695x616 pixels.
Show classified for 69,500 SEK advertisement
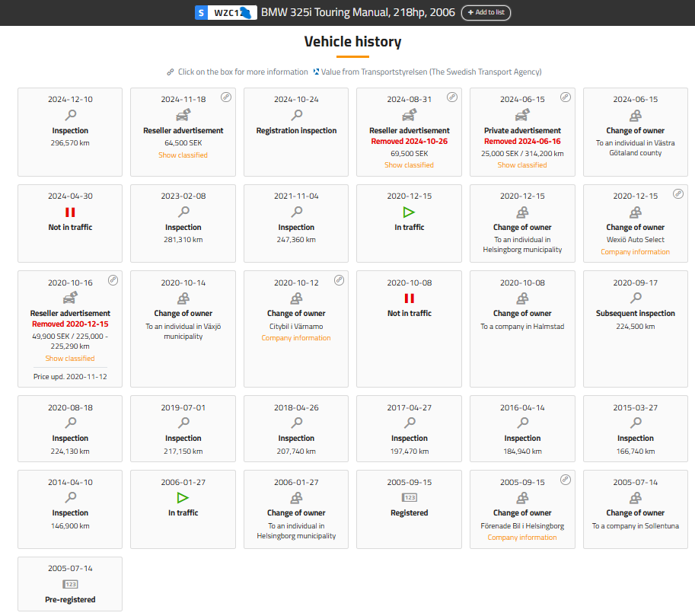409,165
